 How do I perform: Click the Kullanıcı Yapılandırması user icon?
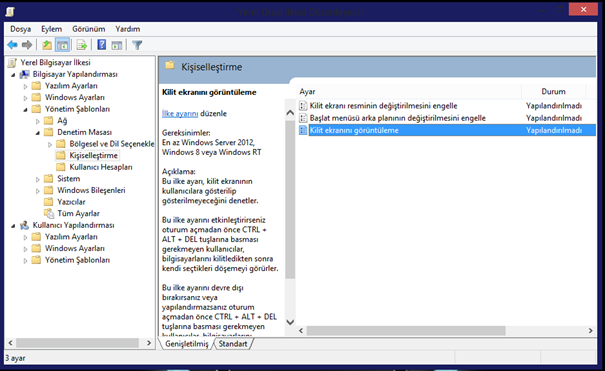click(x=25, y=225)
